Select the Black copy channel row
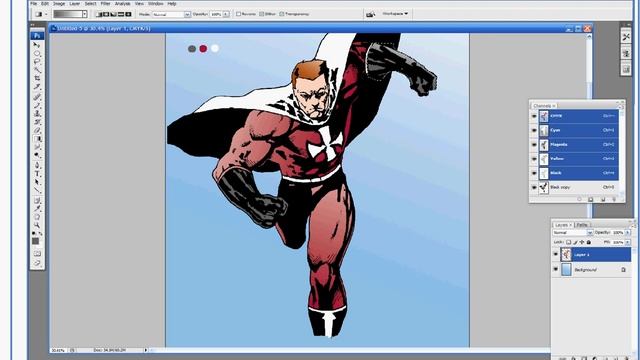Image resolution: width=640 pixels, height=360 pixels. coord(578,187)
